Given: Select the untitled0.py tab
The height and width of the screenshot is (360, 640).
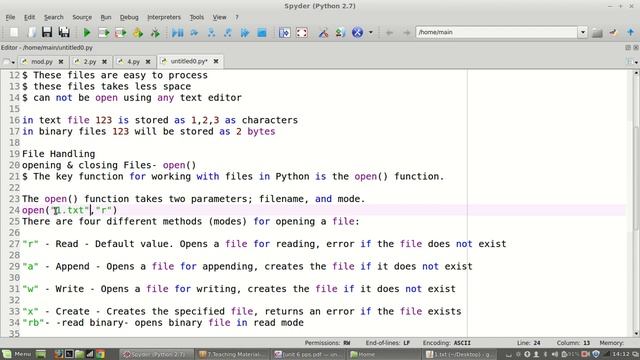Looking at the screenshot, I should point(189,61).
